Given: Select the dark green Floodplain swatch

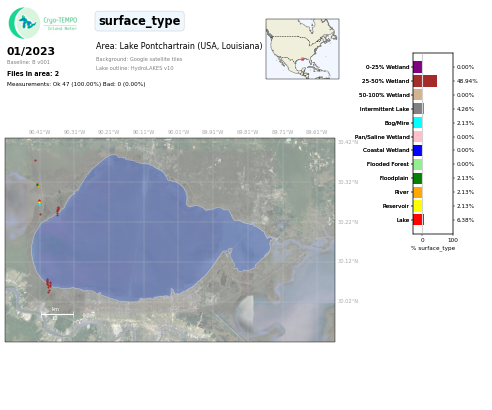Looking at the screenshot, I should [x=418, y=178].
